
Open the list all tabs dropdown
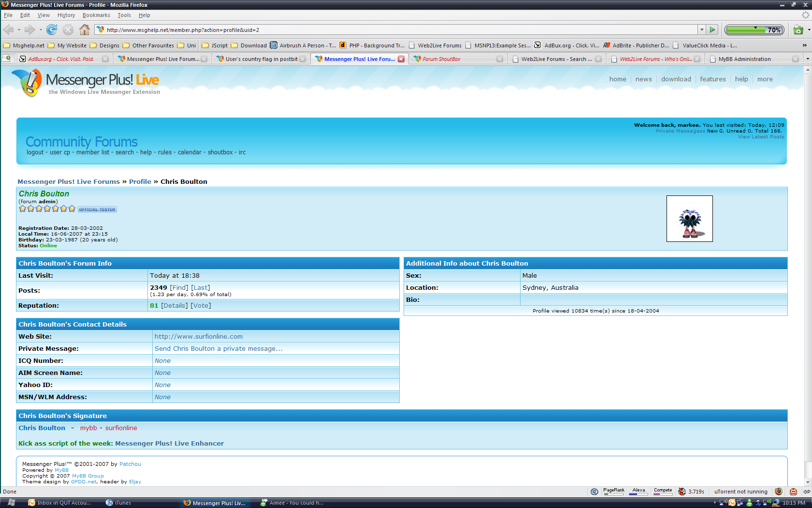point(807,59)
